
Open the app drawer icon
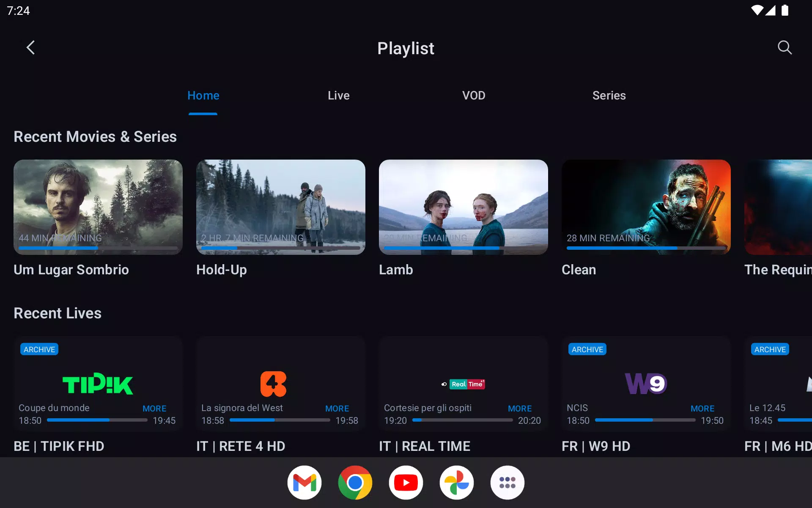[507, 483]
